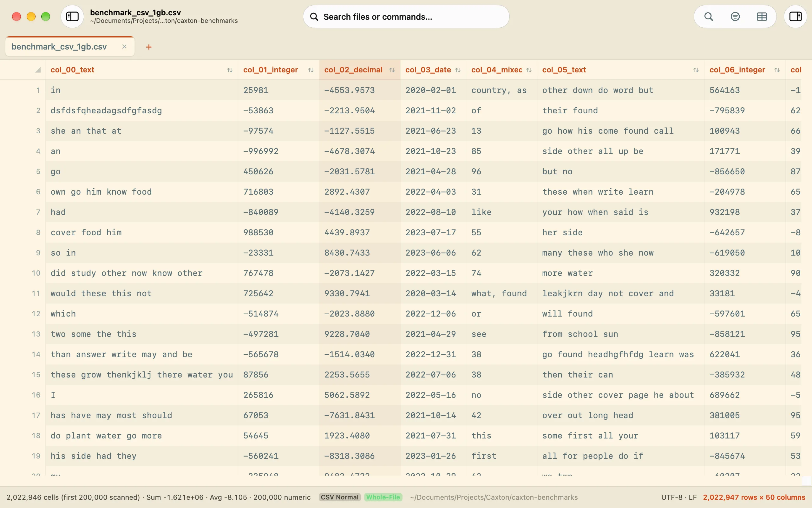This screenshot has width=812, height=508.
Task: Toggle the right inspector panel icon
Action: click(x=795, y=17)
